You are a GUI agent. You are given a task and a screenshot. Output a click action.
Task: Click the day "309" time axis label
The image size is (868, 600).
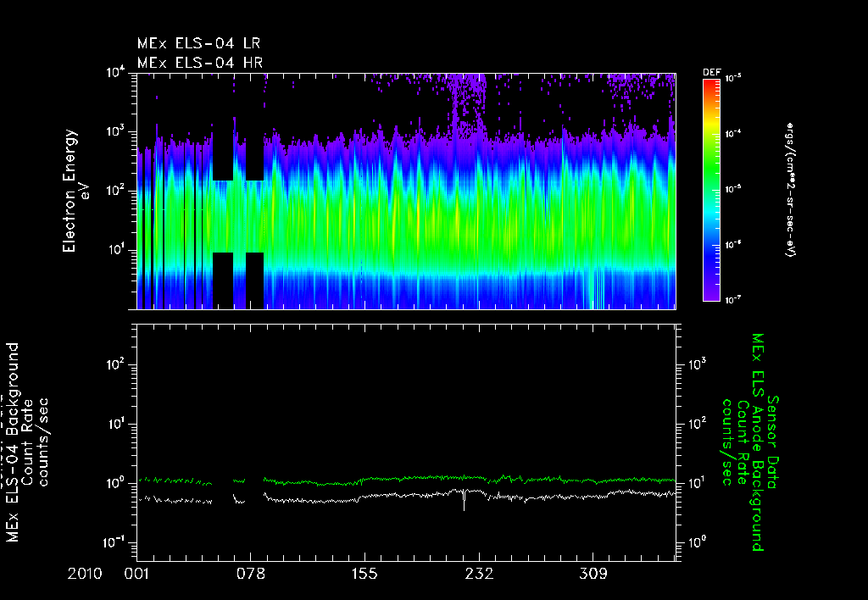coord(593,574)
